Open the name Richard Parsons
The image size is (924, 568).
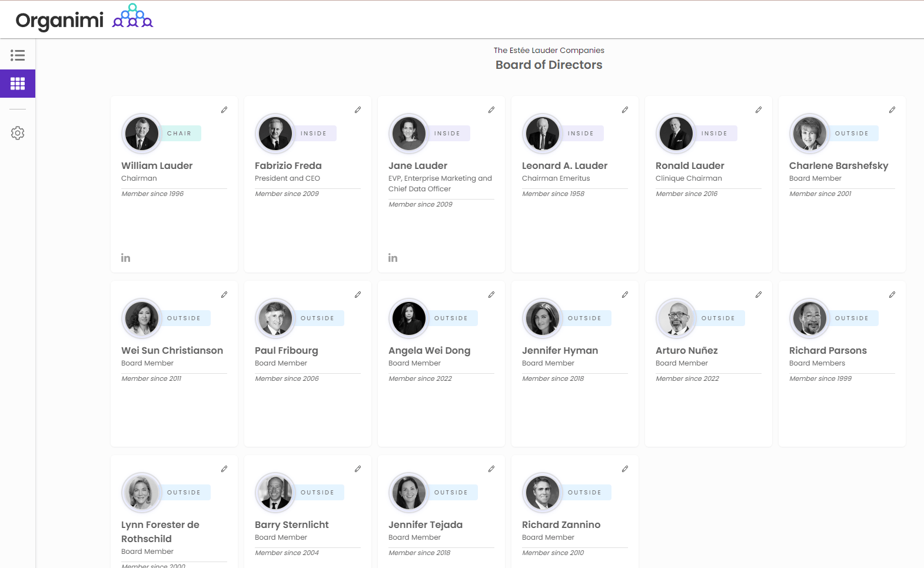[828, 351]
